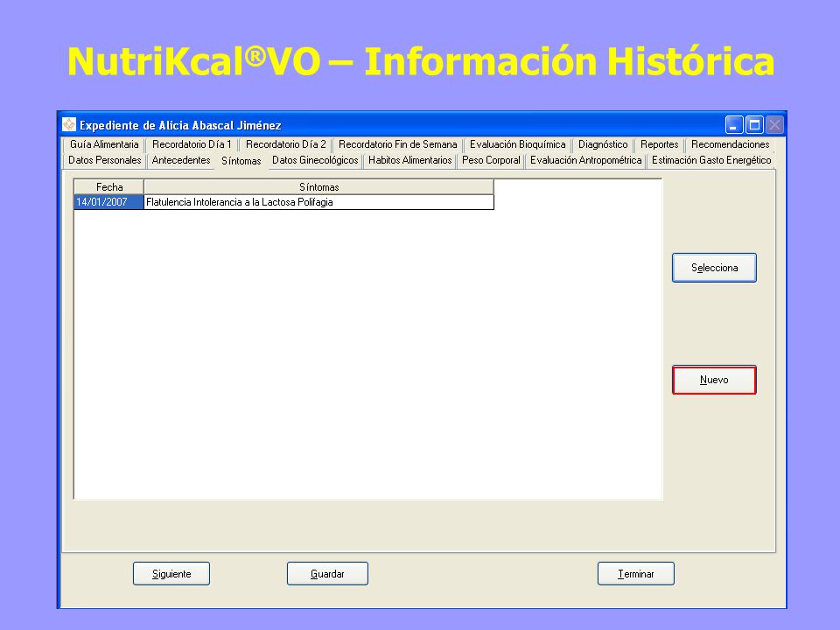The width and height of the screenshot is (840, 630).
Task: Click the Selecciona button
Action: 714,268
